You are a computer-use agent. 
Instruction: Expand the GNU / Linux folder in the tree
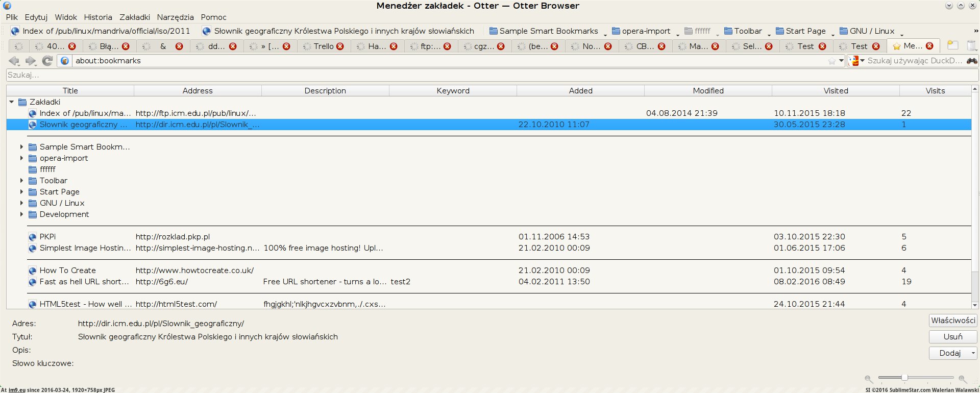point(21,203)
